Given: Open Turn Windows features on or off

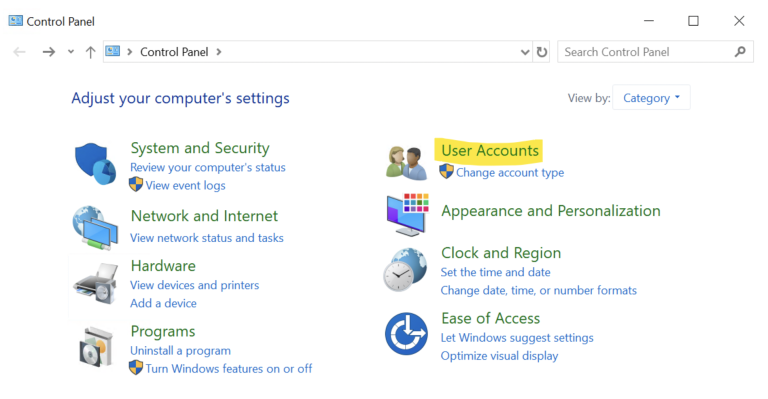Looking at the screenshot, I should (228, 369).
